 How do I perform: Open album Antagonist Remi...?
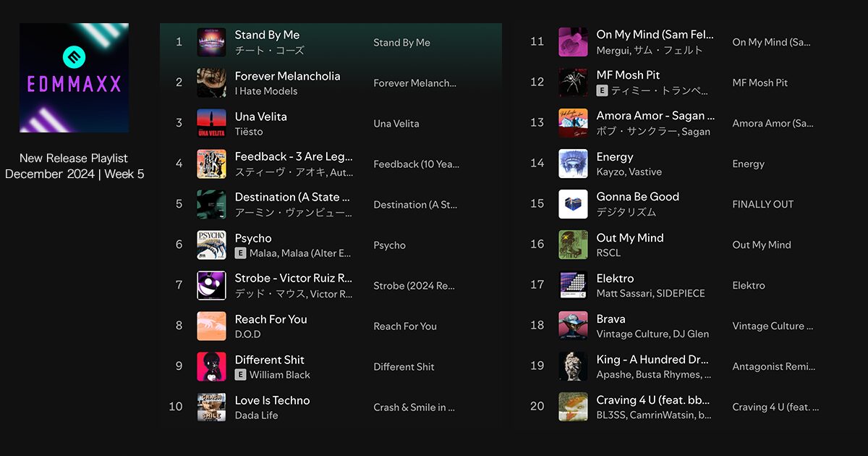pyautogui.click(x=774, y=366)
